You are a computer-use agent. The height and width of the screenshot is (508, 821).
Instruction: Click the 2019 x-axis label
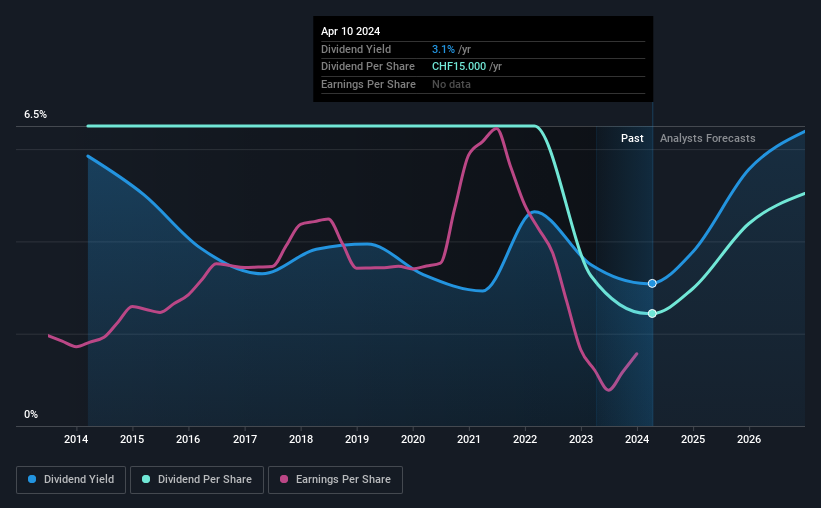(357, 439)
